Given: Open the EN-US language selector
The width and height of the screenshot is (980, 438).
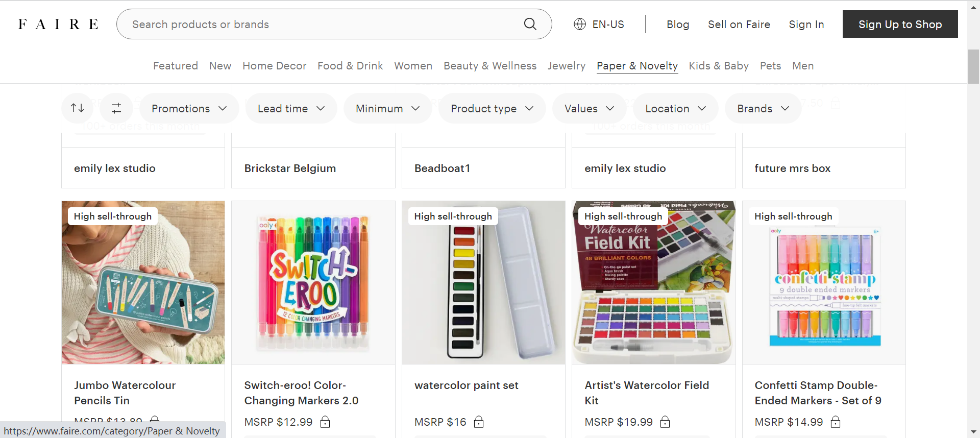Looking at the screenshot, I should point(599,24).
